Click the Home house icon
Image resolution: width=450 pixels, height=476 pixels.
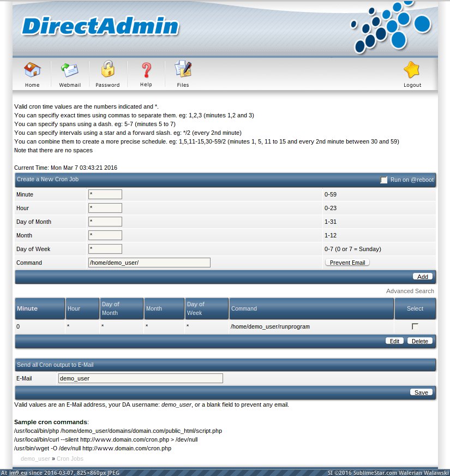tap(32, 70)
